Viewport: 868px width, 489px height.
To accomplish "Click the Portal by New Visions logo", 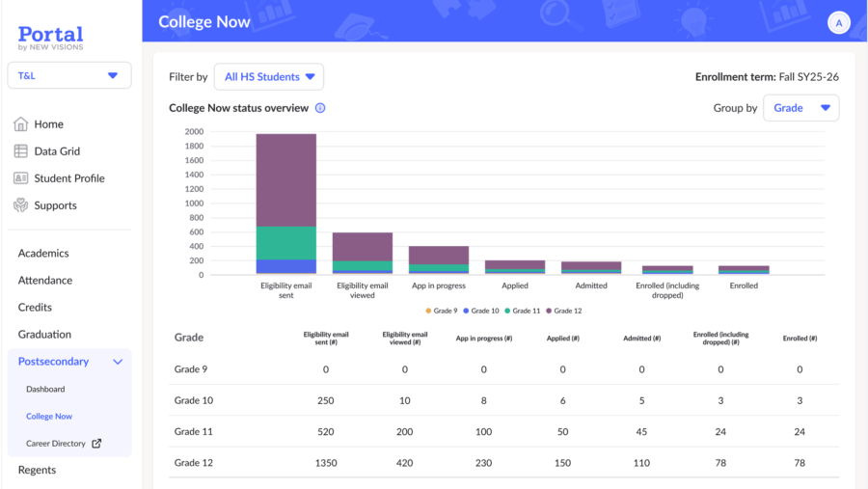I will [50, 39].
